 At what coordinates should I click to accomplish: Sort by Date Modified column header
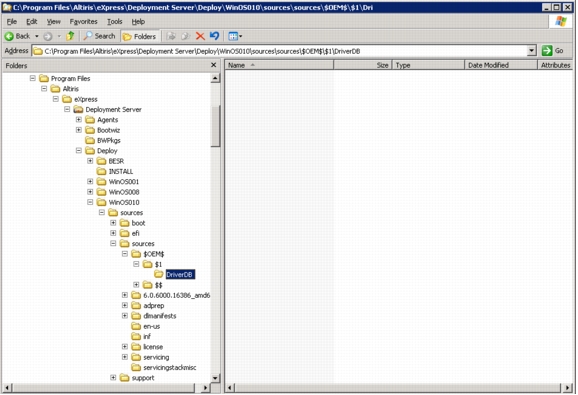pyautogui.click(x=501, y=65)
